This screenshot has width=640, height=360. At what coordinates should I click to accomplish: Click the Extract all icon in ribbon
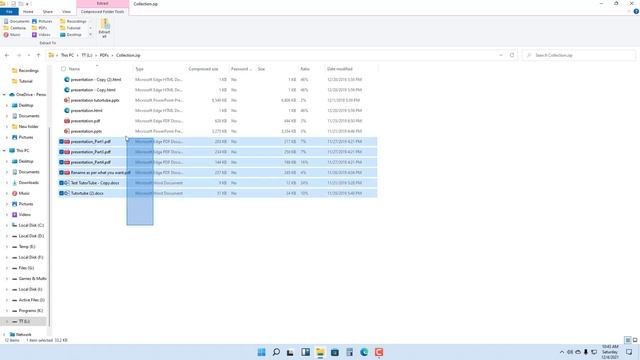(x=104, y=29)
